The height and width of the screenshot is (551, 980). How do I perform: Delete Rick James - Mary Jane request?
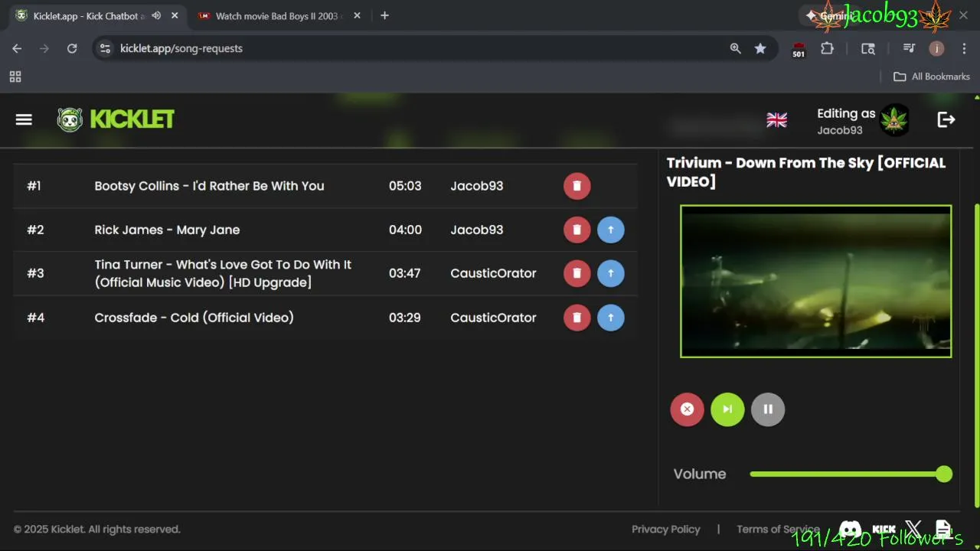coord(577,230)
